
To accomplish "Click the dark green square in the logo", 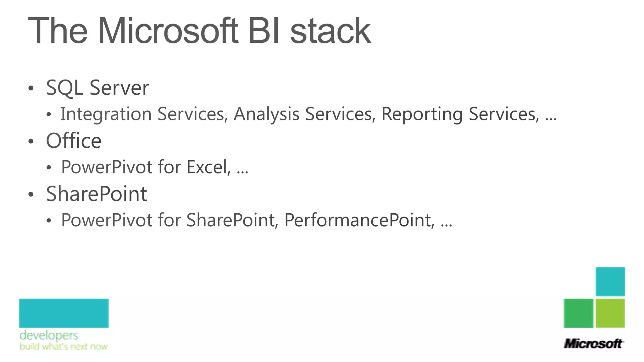I will (578, 313).
